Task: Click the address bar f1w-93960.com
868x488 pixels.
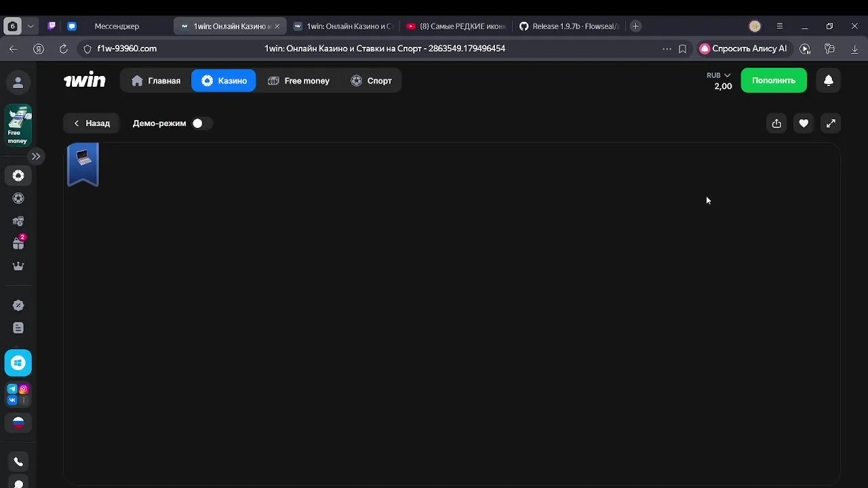Action: click(127, 49)
